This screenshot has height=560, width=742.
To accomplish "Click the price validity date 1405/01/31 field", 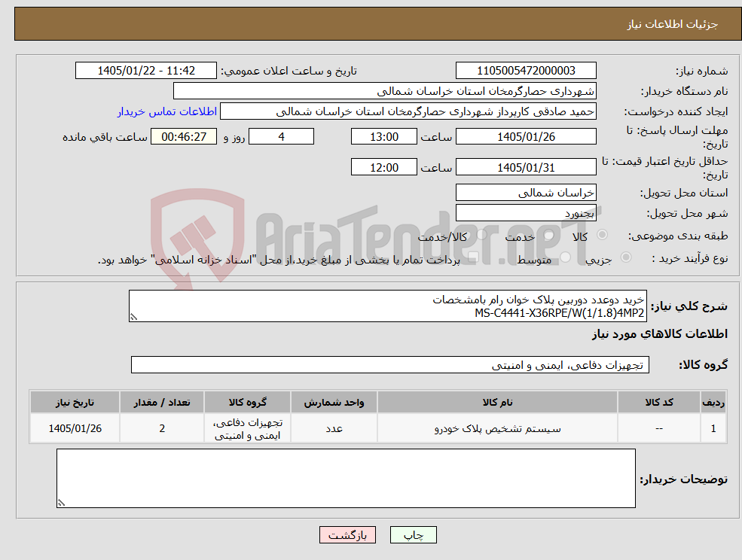I will (526, 167).
